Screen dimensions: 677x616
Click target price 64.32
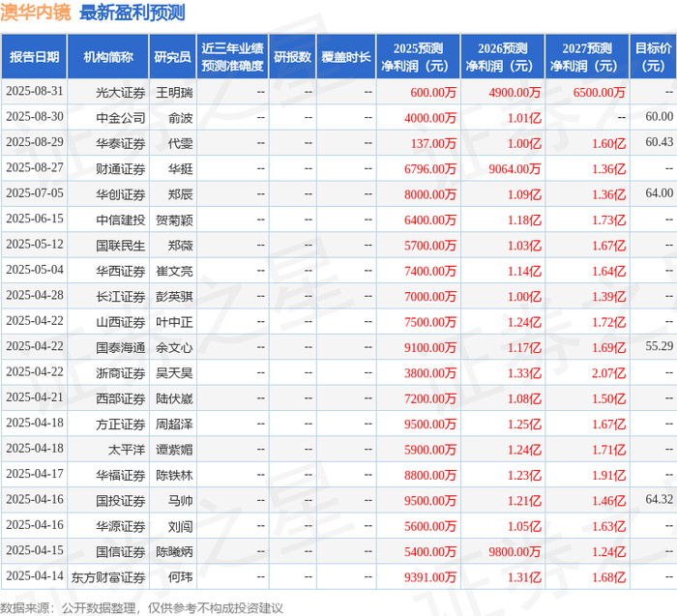pyautogui.click(x=660, y=499)
